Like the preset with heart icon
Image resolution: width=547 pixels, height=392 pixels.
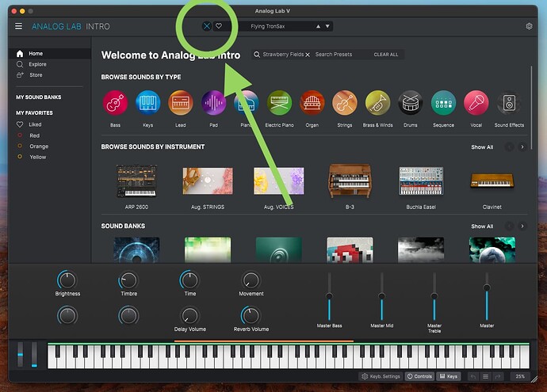coord(219,26)
